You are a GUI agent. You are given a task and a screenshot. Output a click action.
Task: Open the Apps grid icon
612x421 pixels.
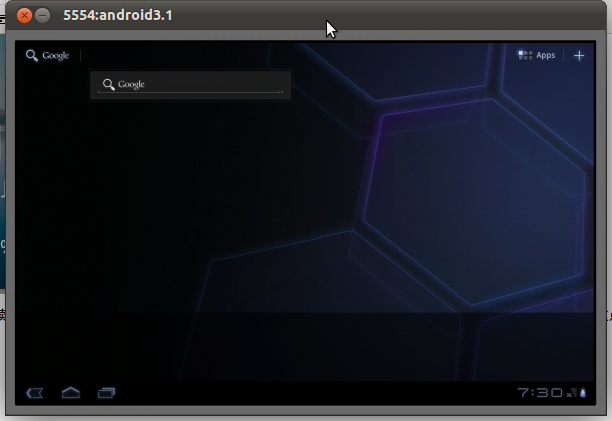tap(525, 55)
